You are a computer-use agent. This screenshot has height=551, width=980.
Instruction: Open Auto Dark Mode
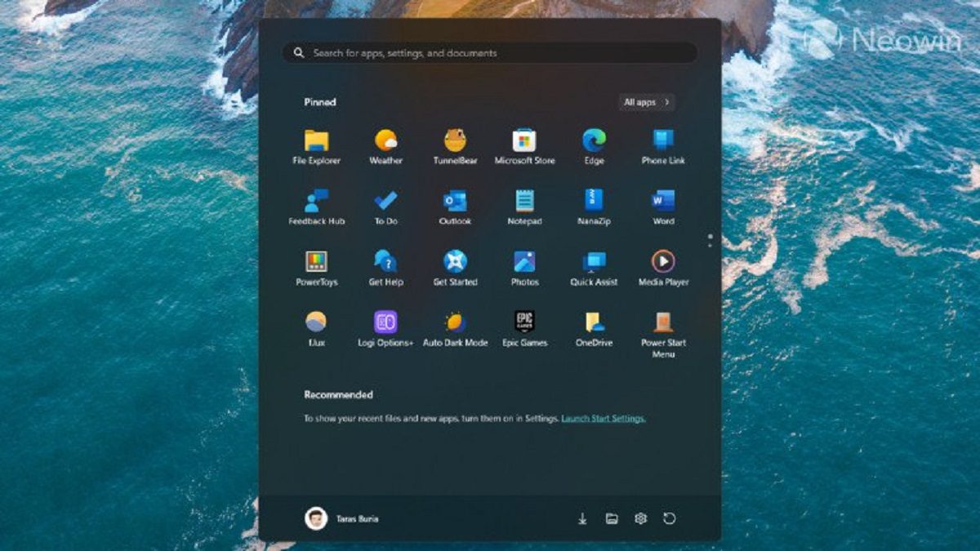click(x=455, y=329)
